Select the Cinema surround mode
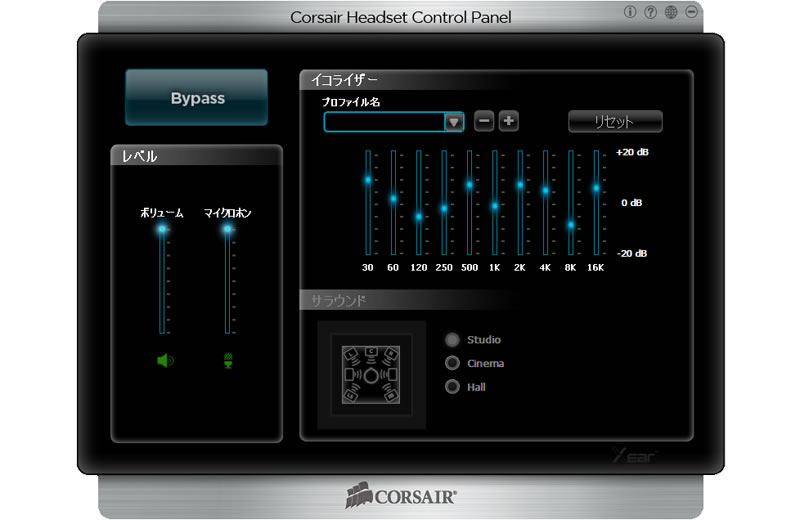The width and height of the screenshot is (800, 520). click(x=452, y=363)
